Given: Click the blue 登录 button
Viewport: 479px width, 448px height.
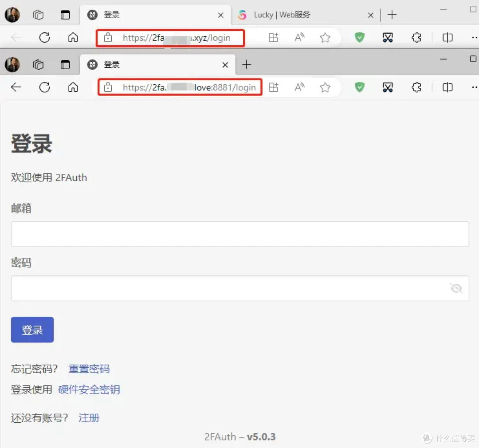Looking at the screenshot, I should [32, 330].
